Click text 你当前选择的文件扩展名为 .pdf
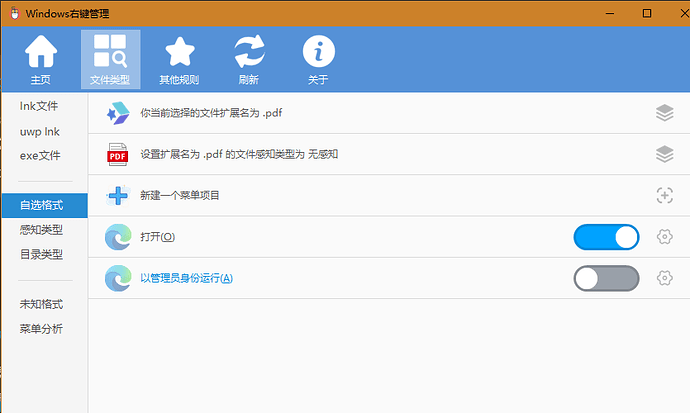The image size is (690, 413). [x=211, y=113]
